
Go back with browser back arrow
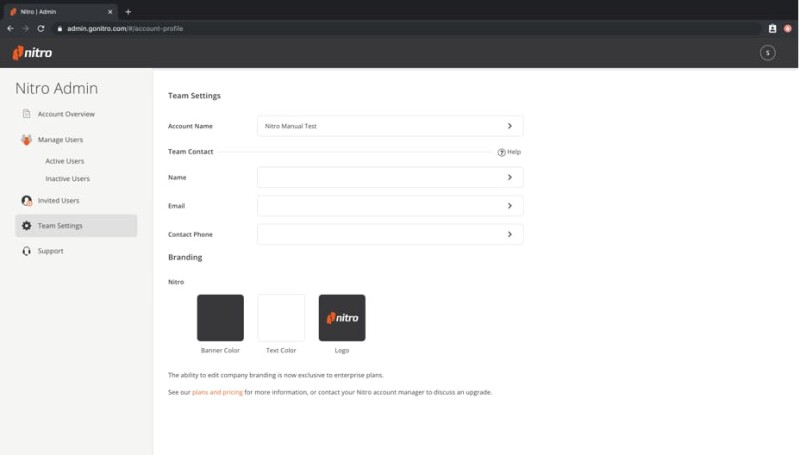tap(10, 29)
